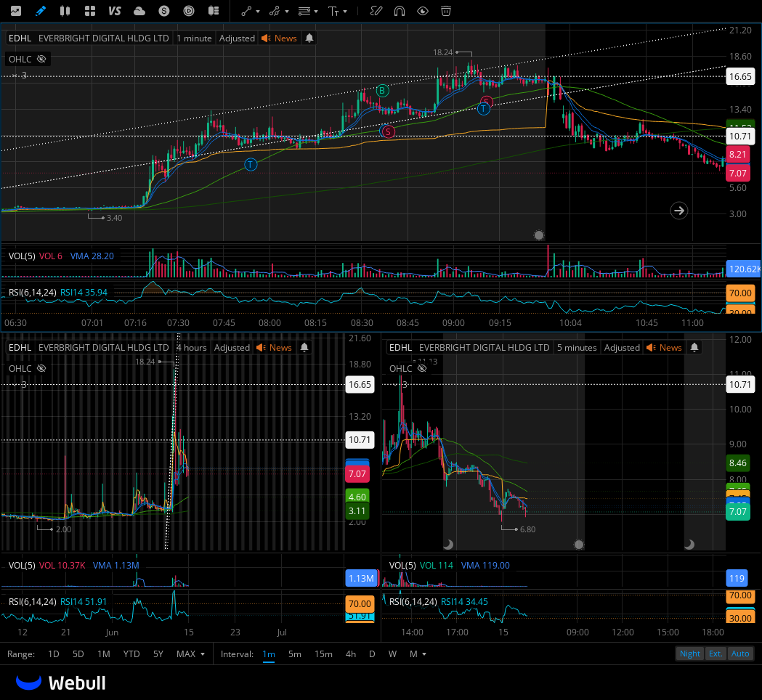Open the indicators chart icon
This screenshot has height=700, width=762.
tap(16, 11)
